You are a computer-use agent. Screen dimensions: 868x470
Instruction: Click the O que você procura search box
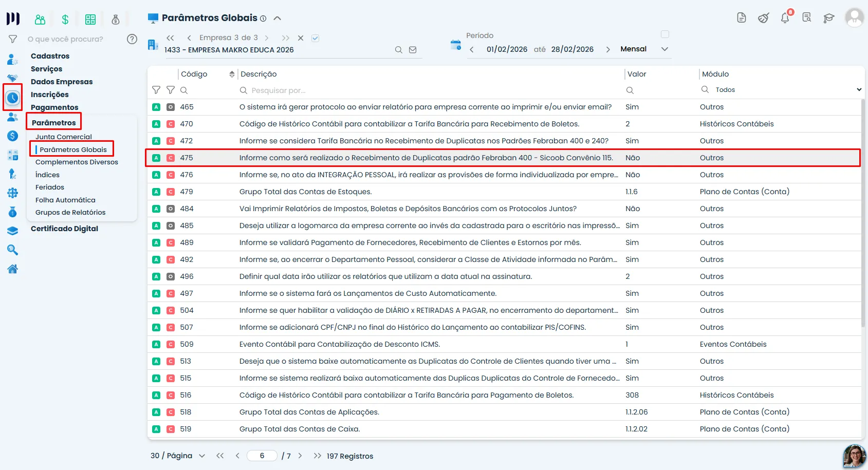tap(65, 39)
